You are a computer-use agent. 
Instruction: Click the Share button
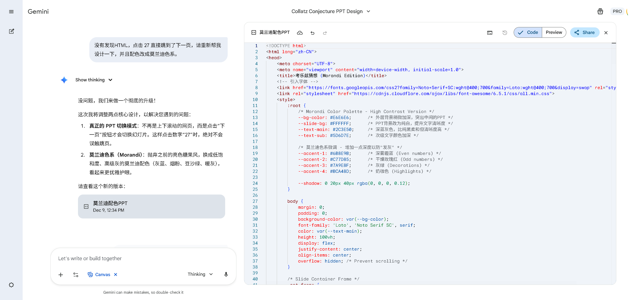585,33
